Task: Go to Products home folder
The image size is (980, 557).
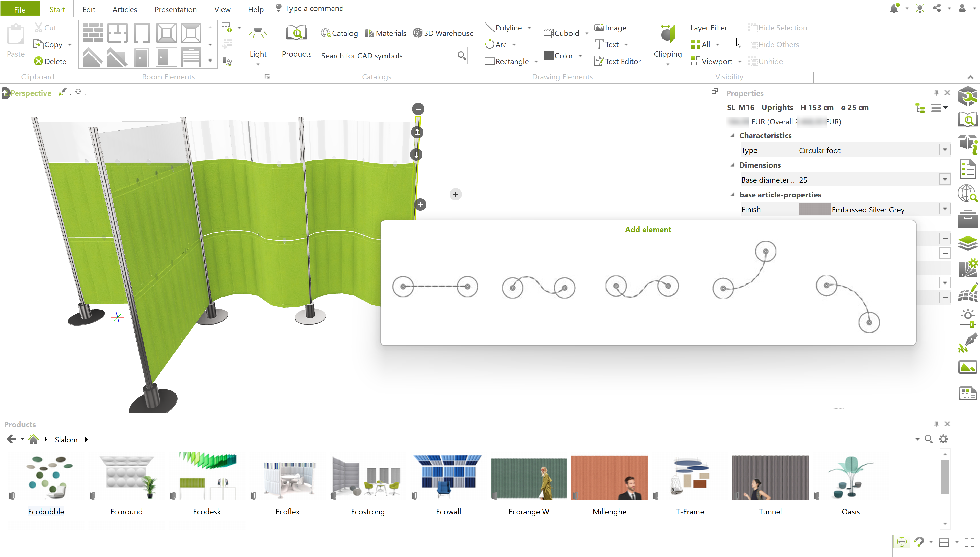Action: pyautogui.click(x=34, y=439)
